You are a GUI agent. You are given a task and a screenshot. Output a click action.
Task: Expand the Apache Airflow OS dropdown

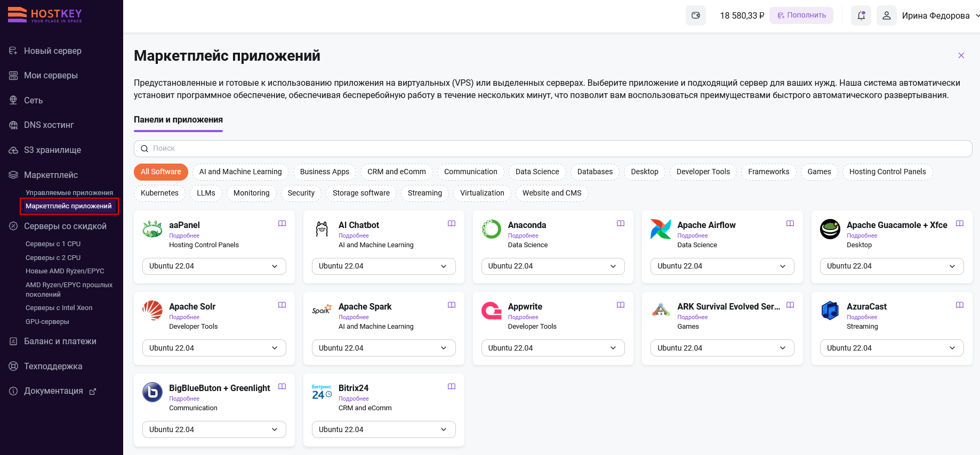pos(722,266)
